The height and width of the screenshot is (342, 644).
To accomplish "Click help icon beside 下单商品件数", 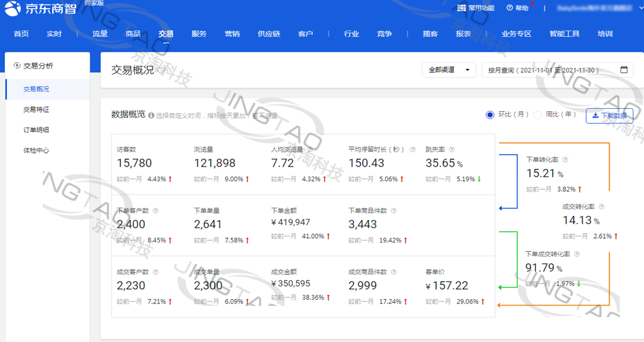I will click(394, 211).
